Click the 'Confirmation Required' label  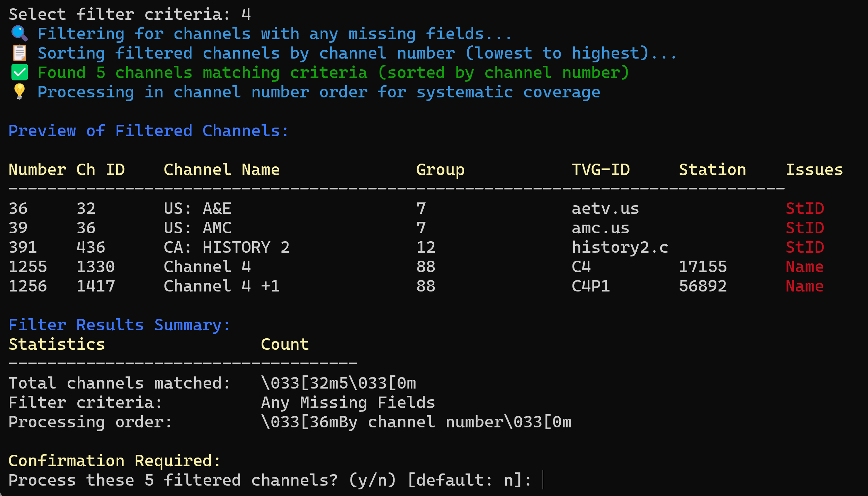(x=114, y=461)
